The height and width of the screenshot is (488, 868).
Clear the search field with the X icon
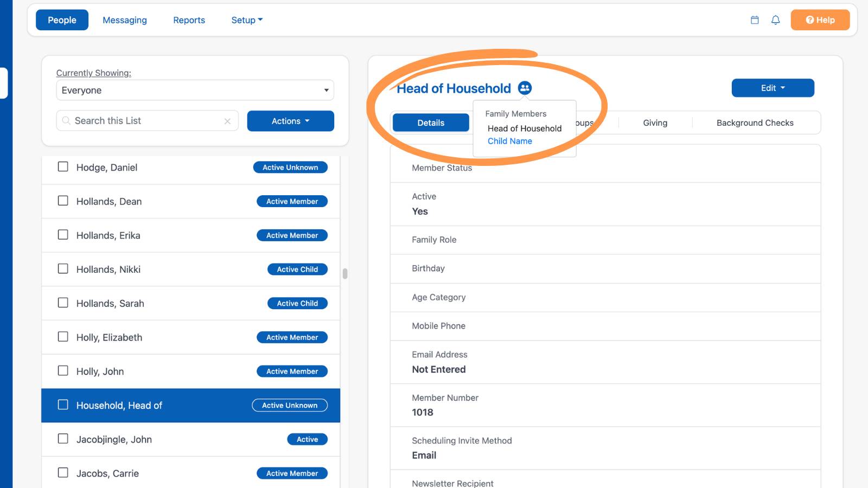227,121
